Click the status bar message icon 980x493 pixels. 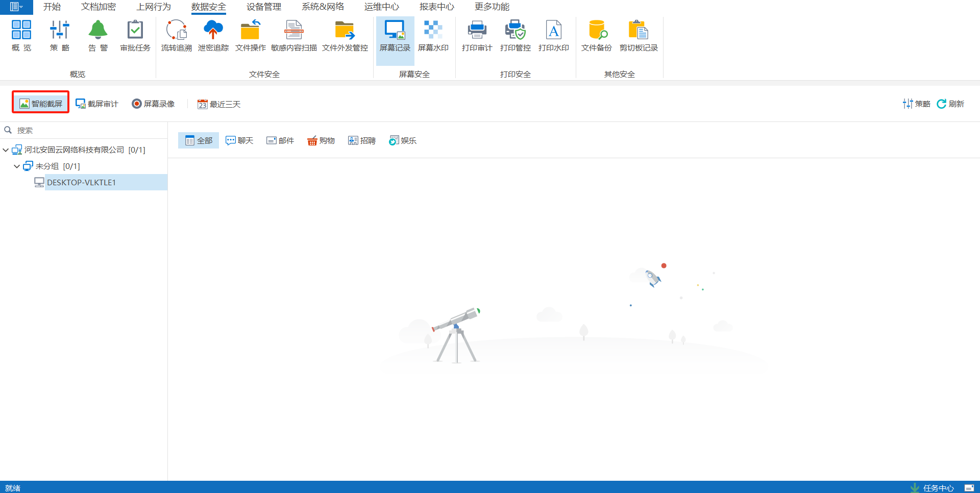point(969,488)
